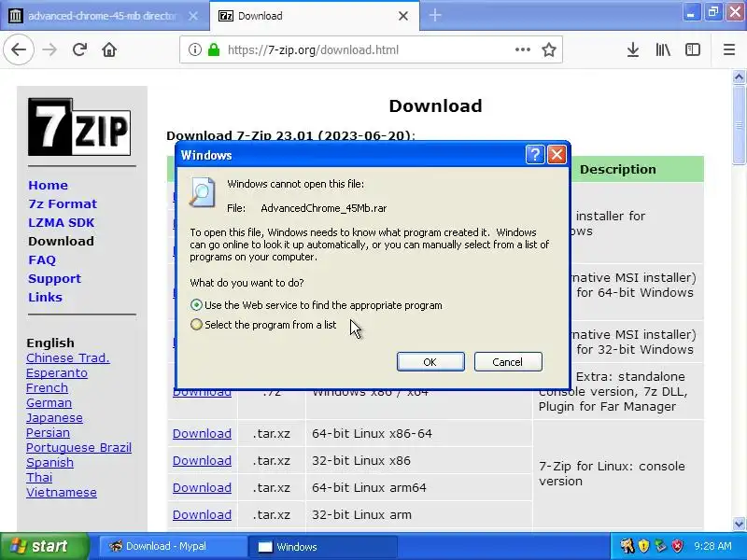The width and height of the screenshot is (747, 560).
Task: Click the browser forward arrow
Action: pyautogui.click(x=49, y=49)
